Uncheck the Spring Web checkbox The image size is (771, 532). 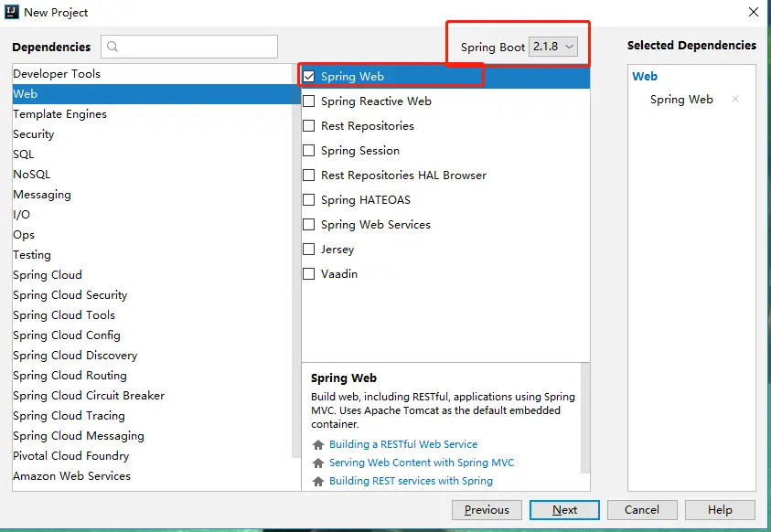tap(309, 76)
